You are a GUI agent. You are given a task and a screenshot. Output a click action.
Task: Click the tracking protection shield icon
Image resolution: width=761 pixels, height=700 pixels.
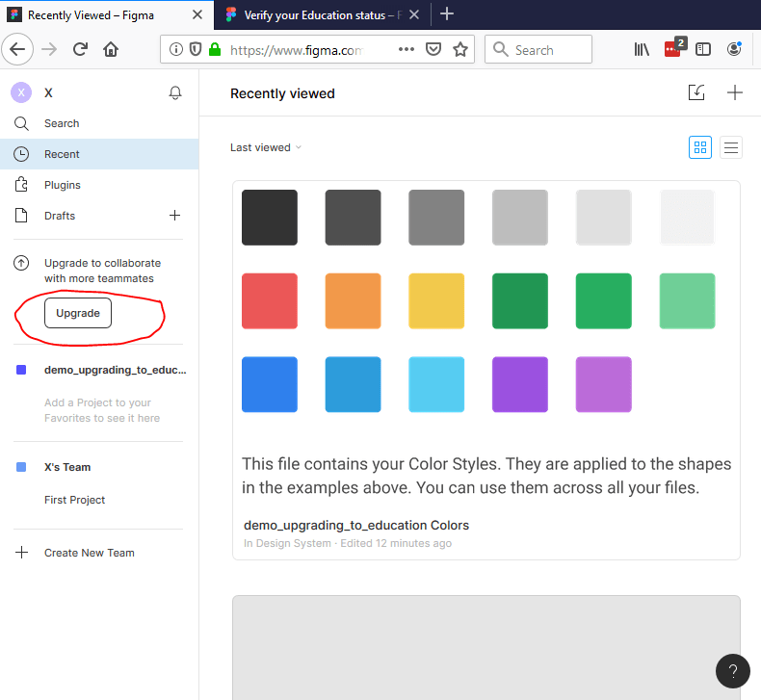coord(196,49)
